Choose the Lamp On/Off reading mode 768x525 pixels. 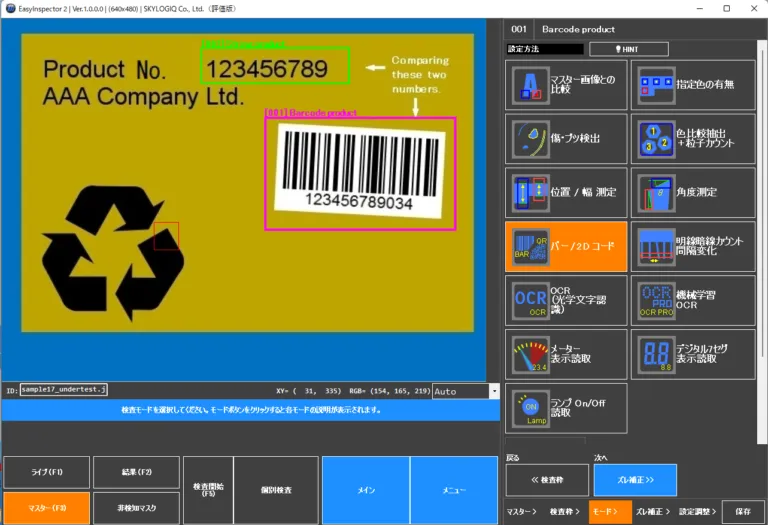coord(566,408)
